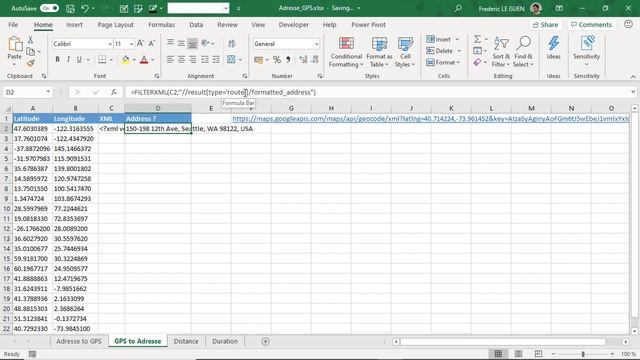Click inside the formula bar text
This screenshot has height=360, width=640.
pos(223,92)
